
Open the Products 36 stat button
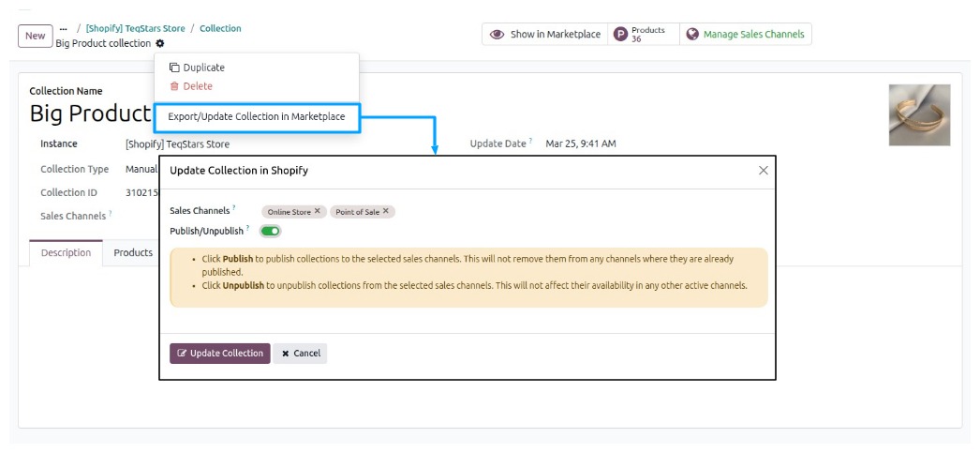tap(643, 35)
